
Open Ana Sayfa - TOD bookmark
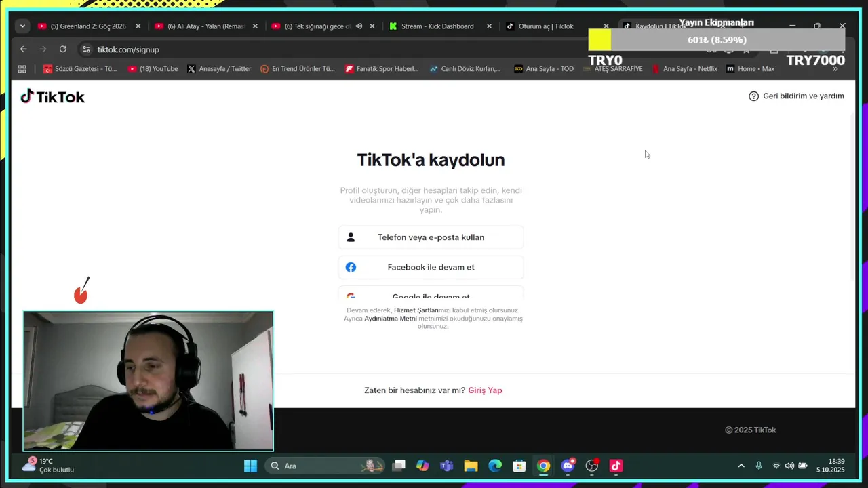pyautogui.click(x=544, y=69)
